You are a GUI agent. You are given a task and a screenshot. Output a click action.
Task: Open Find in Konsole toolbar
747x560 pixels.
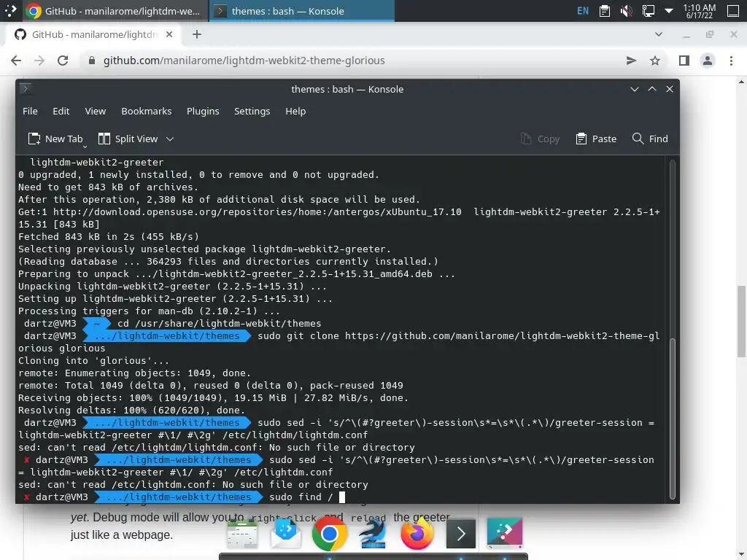point(650,139)
